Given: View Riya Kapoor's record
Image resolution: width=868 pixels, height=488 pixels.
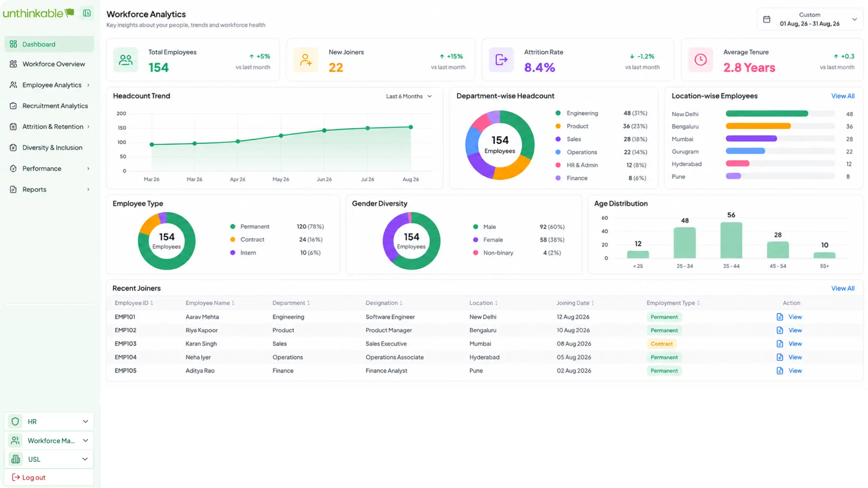Looking at the screenshot, I should pyautogui.click(x=795, y=330).
